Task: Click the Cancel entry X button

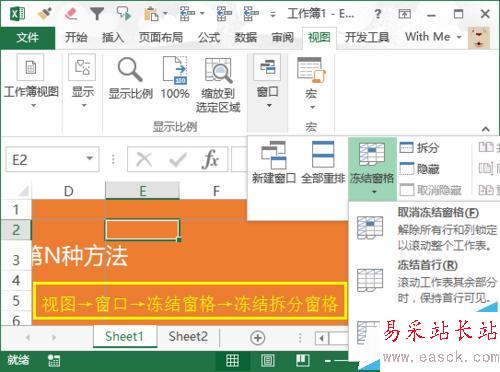Action: [144, 159]
